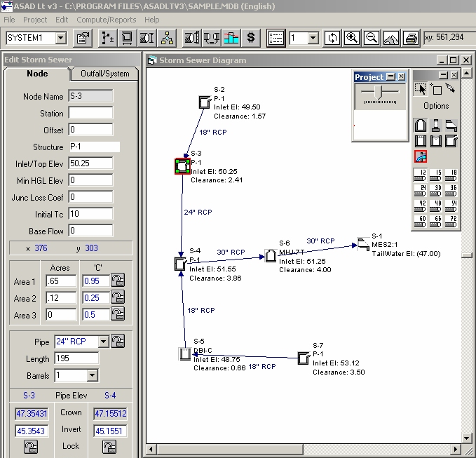
Task: Click the project properties clipboard icon
Action: coord(83,38)
